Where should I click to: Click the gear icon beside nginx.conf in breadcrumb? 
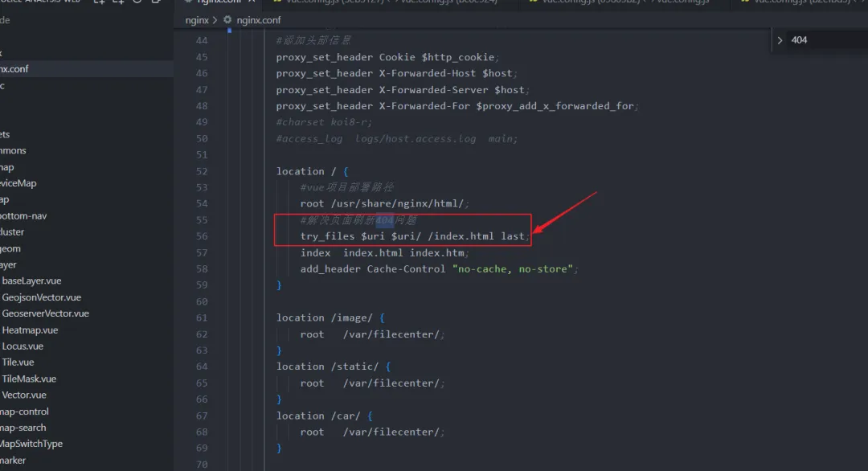coord(227,20)
